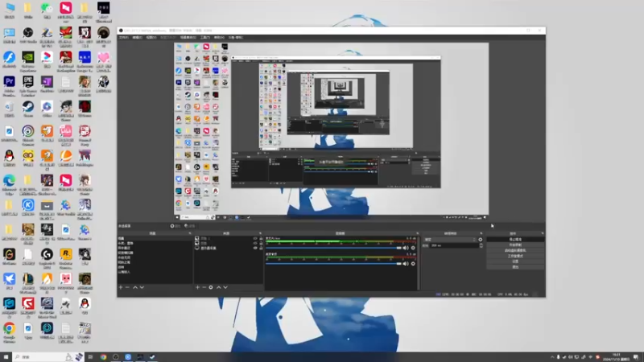Add a new scene with the plus icon

[x=121, y=287]
